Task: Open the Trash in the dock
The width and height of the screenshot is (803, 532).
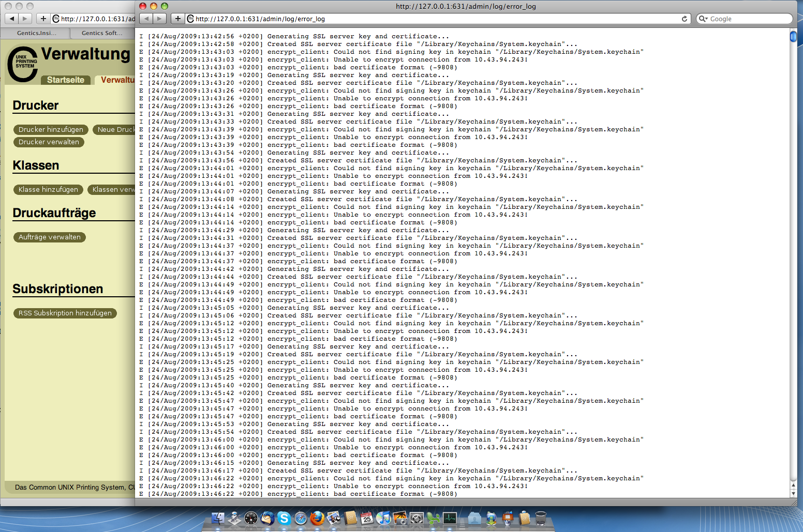Action: [541, 518]
